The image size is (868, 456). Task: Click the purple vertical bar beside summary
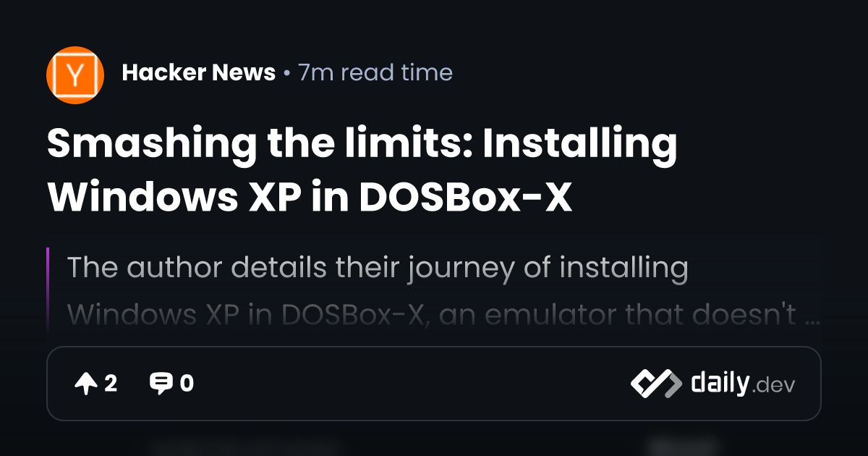pyautogui.click(x=48, y=290)
